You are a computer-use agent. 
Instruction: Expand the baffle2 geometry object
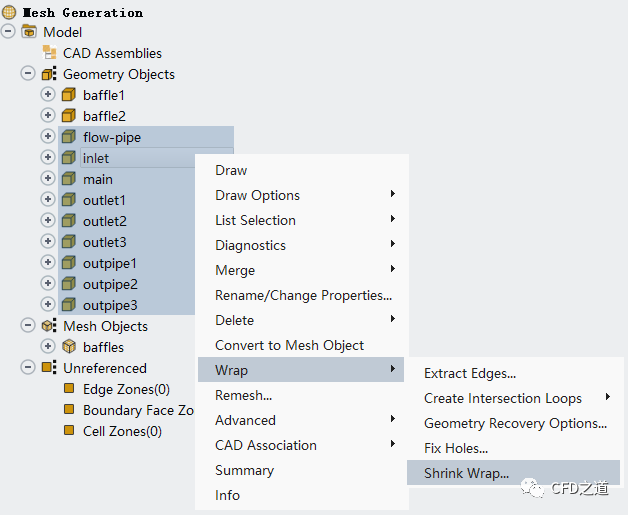(x=48, y=116)
